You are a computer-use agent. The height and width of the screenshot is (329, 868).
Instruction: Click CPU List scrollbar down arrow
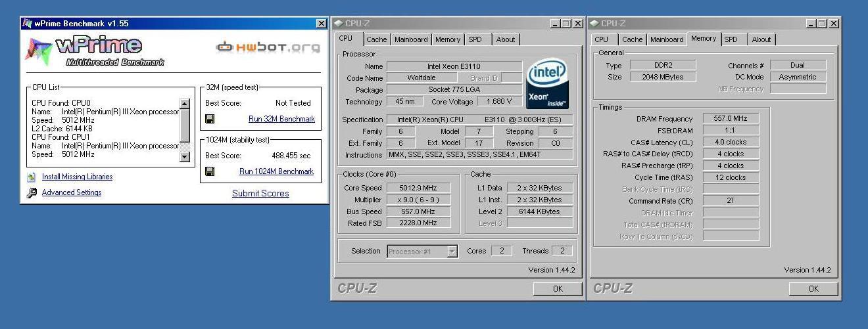[184, 157]
